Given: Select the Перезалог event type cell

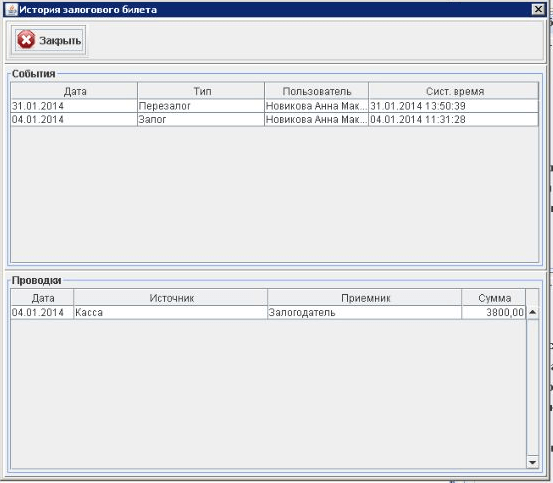Looking at the screenshot, I should pos(201,106).
